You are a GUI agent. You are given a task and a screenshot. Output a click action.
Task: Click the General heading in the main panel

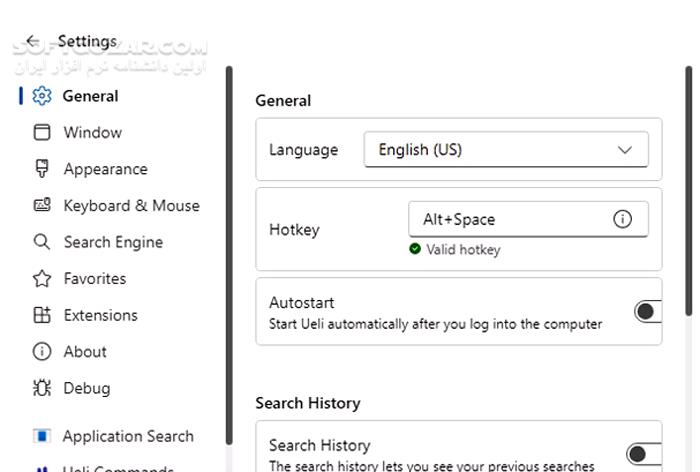pyautogui.click(x=283, y=101)
